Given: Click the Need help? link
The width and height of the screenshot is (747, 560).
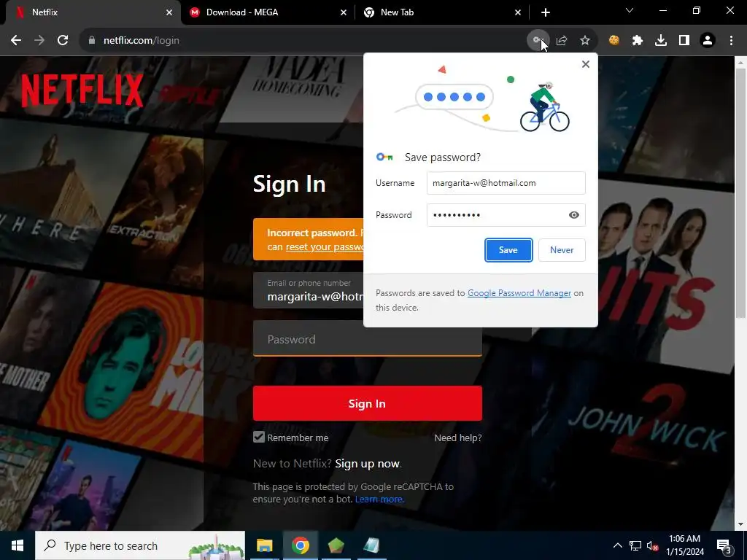Looking at the screenshot, I should tap(458, 437).
